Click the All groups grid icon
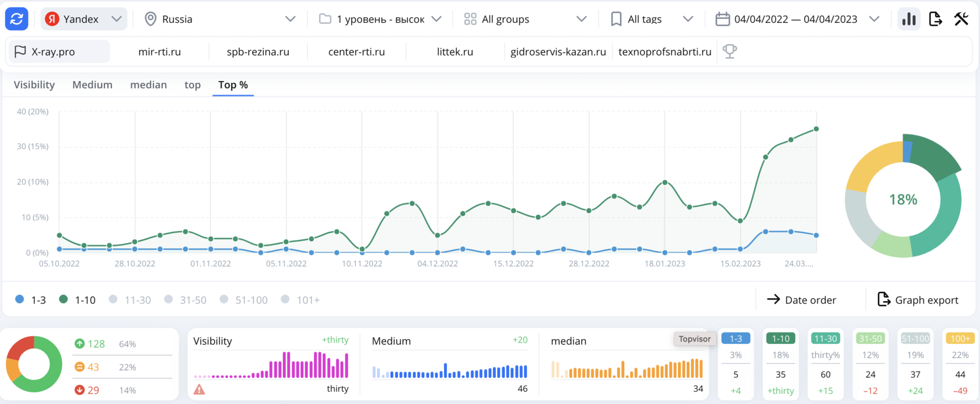 point(470,19)
